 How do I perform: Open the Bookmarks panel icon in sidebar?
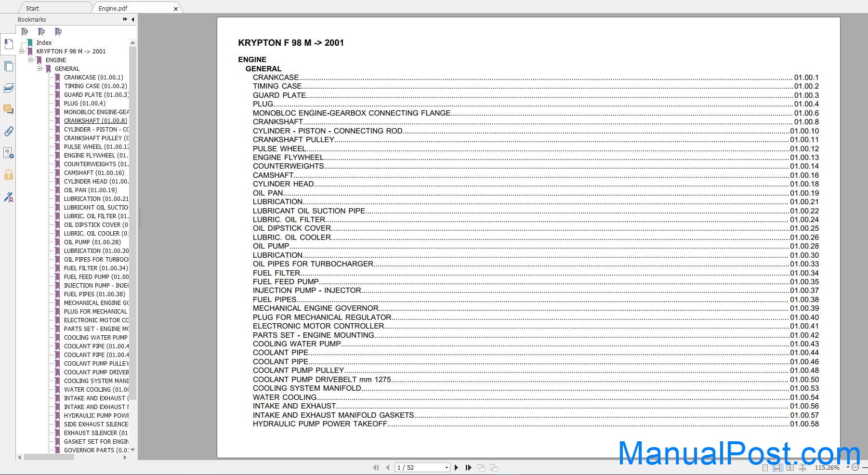pos(8,44)
